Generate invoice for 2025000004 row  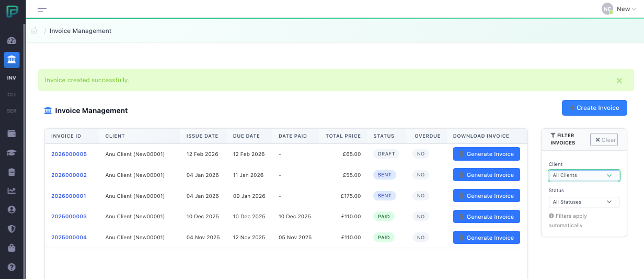pyautogui.click(x=486, y=238)
